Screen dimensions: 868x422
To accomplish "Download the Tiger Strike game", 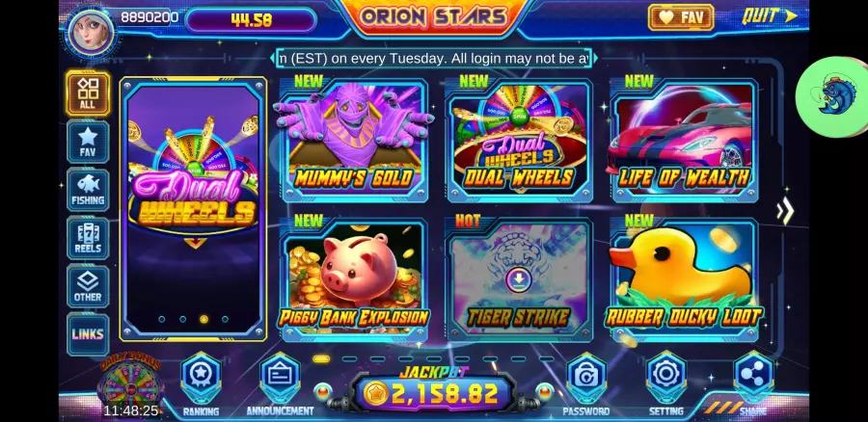I will point(519,279).
